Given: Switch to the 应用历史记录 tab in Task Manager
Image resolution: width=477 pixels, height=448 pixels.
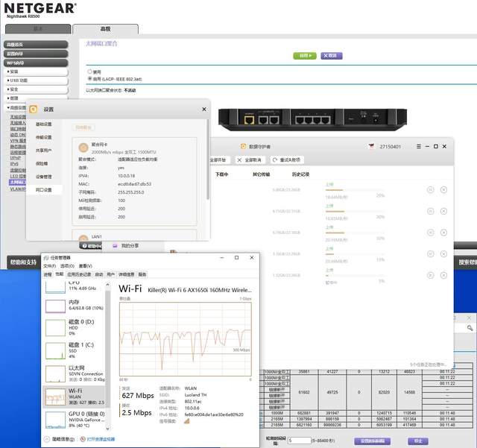Looking at the screenshot, I should 79,274.
